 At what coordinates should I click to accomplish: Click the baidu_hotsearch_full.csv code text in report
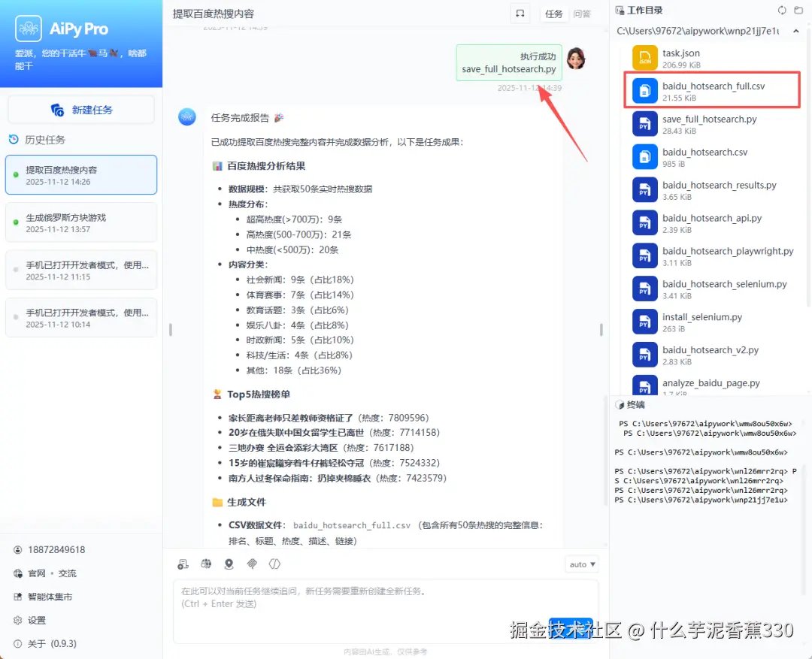click(x=352, y=525)
